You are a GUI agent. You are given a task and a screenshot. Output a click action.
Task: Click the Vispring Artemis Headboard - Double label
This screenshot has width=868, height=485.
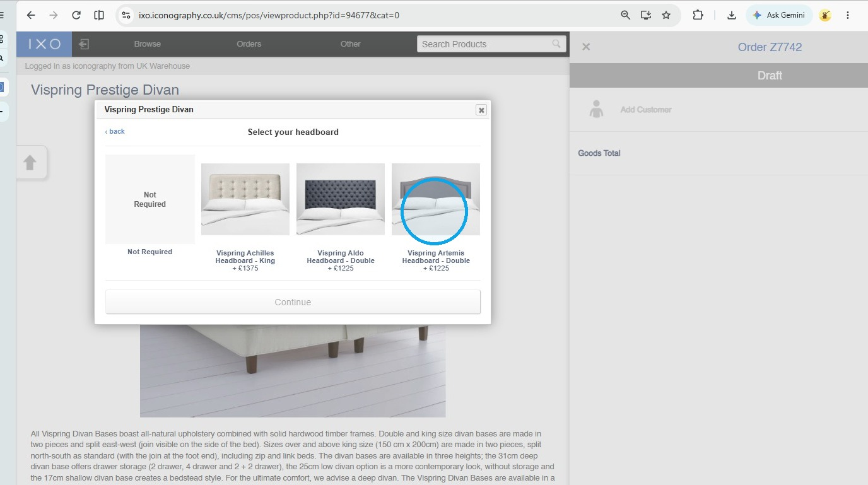click(436, 257)
